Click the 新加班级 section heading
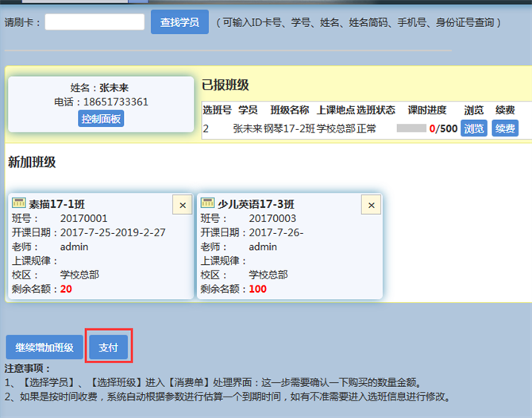This screenshot has width=532, height=418. click(x=32, y=162)
